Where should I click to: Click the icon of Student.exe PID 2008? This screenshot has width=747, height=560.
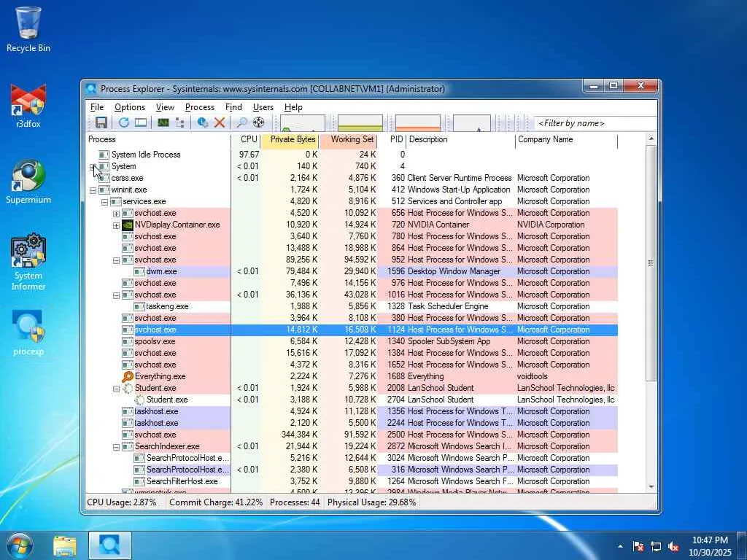coord(128,388)
